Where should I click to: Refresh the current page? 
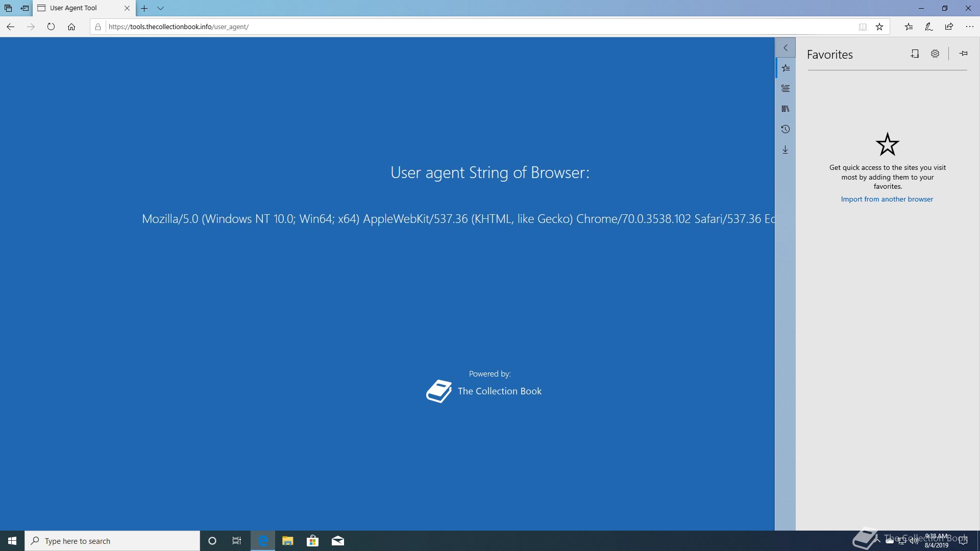pos(51,27)
